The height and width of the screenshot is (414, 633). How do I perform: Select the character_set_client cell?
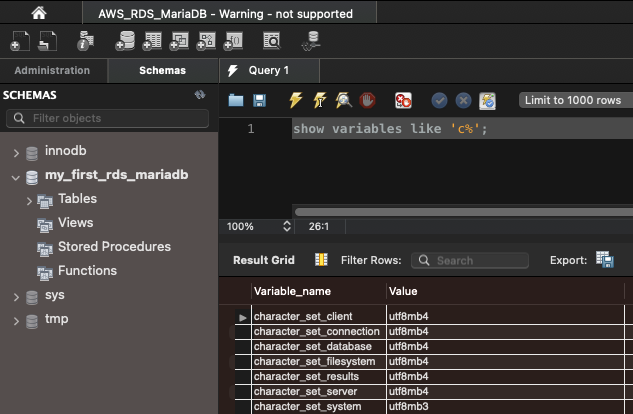click(319, 316)
